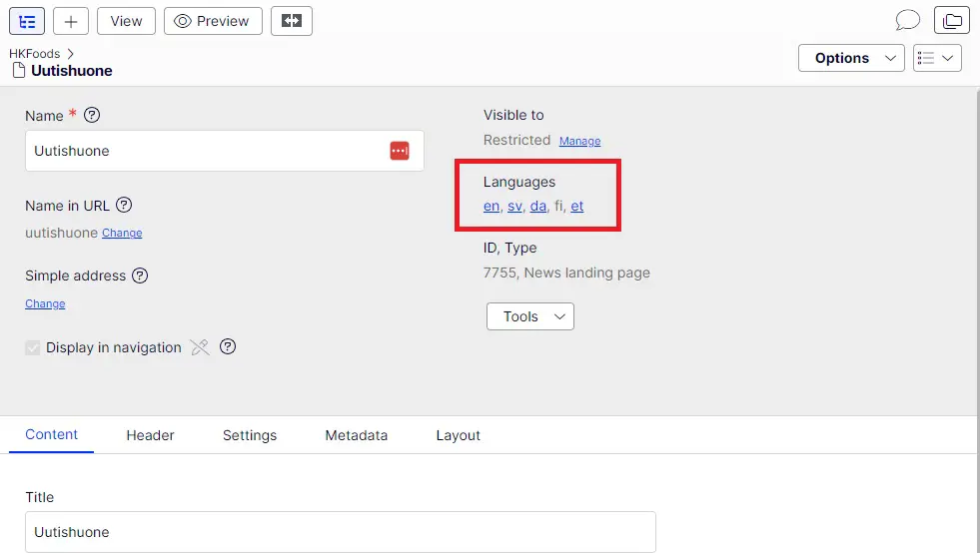Viewport: 980px width, 553px height.
Task: Toggle the navigation tree pane icon
Action: coord(27,21)
